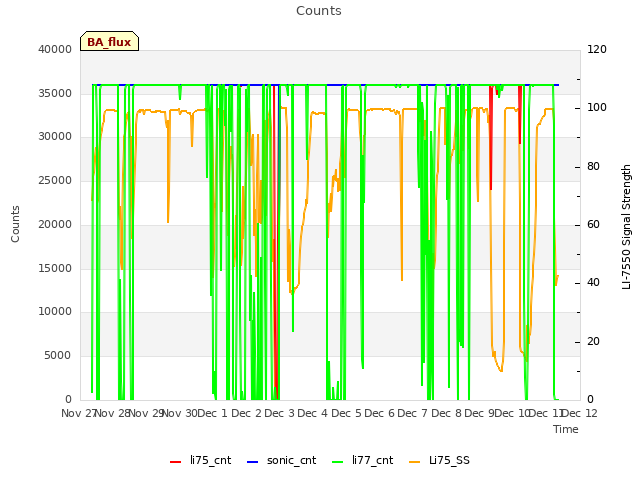The image size is (640, 480).
Task: Click the chart title 'Counts'
Action: [319, 11]
